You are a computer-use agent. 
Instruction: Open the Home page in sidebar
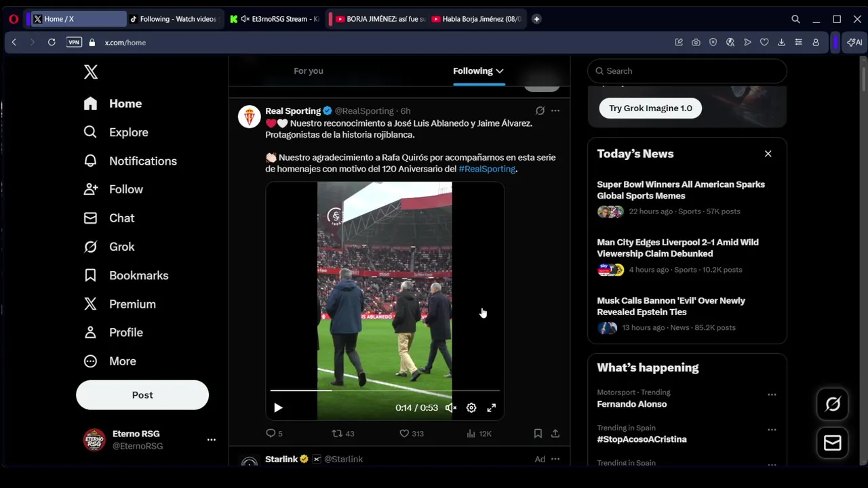click(x=113, y=104)
